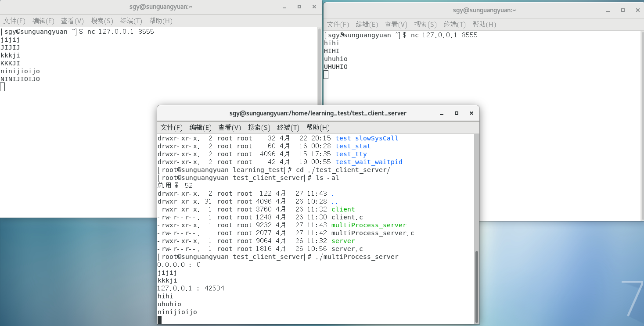Open 编辑(E) menu in test_client_server terminal
Screen dimensions: 644x326
[x=201, y=127]
